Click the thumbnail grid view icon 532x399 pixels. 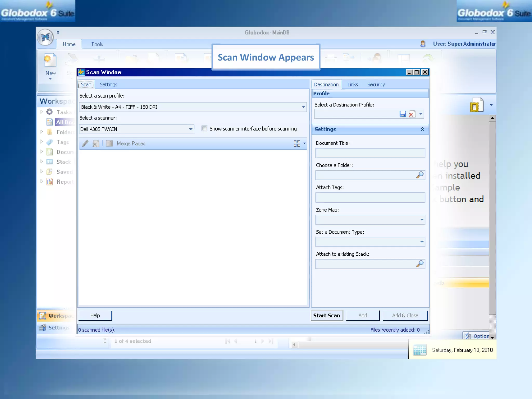pyautogui.click(x=297, y=143)
